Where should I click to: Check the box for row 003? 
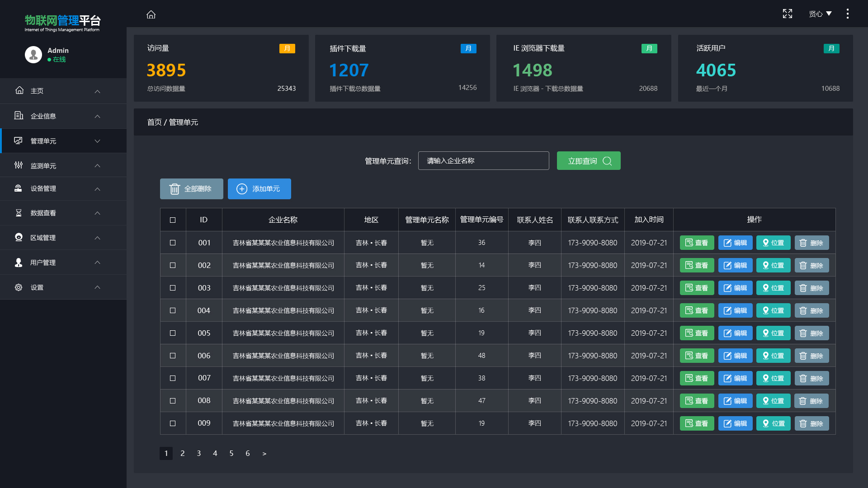173,288
